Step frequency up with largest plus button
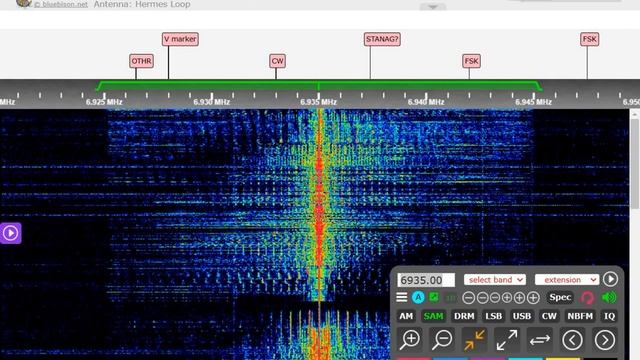640x360 pixels. pyautogui.click(x=533, y=298)
